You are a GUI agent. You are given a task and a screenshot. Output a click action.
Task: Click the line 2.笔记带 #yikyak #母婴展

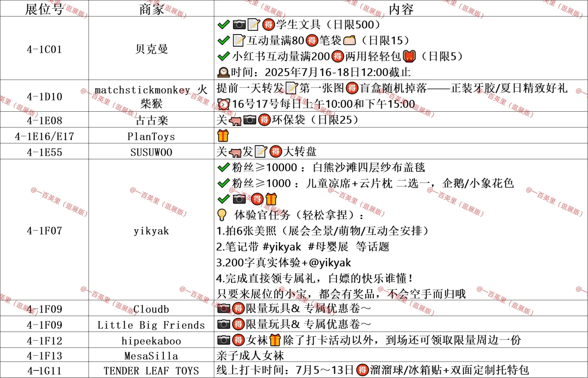(x=303, y=247)
